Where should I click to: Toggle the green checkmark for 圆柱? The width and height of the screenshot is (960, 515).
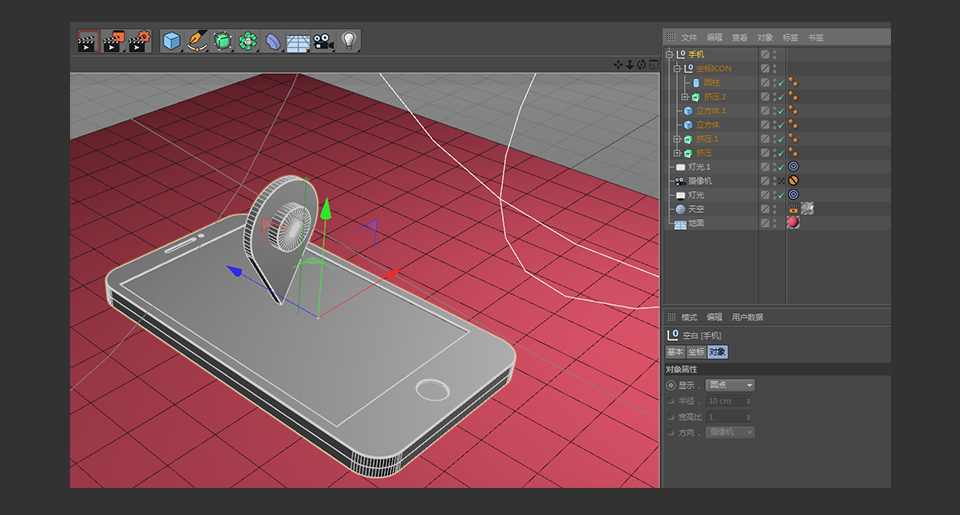click(x=779, y=83)
